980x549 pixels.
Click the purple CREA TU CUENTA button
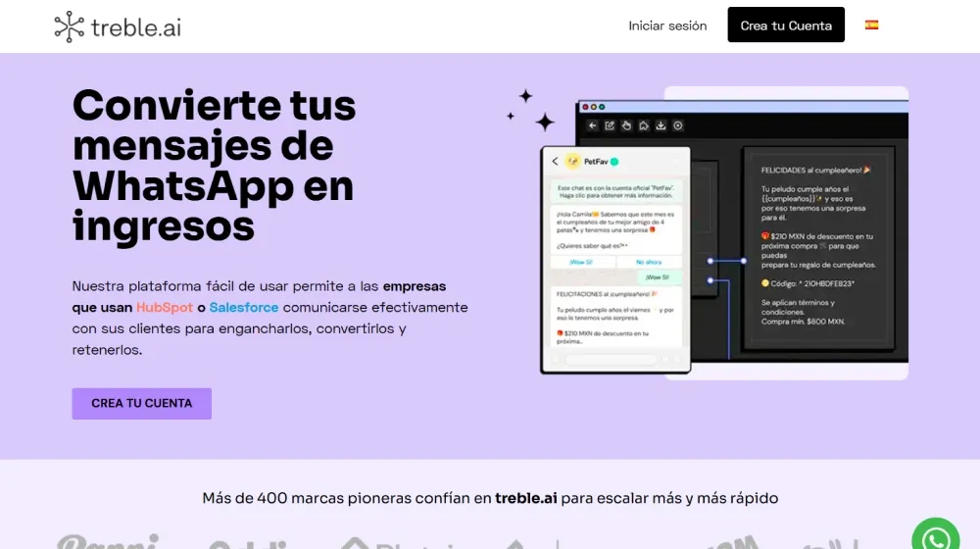[x=141, y=403]
